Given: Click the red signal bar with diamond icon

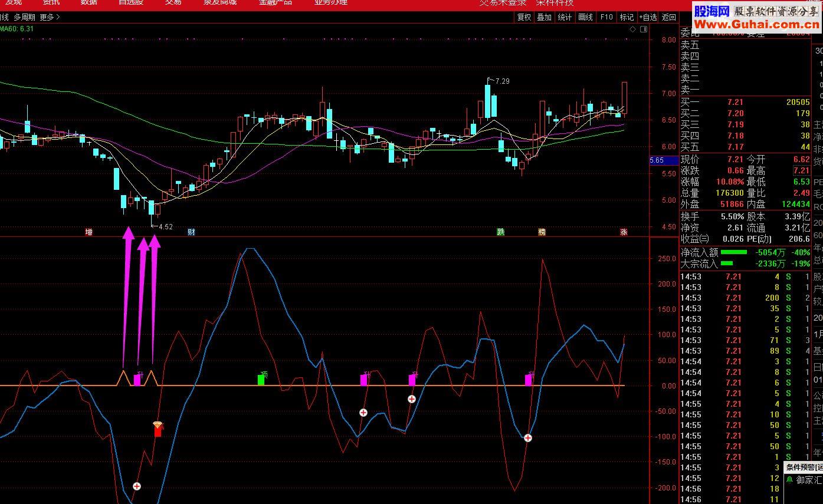Looking at the screenshot, I should click(158, 430).
